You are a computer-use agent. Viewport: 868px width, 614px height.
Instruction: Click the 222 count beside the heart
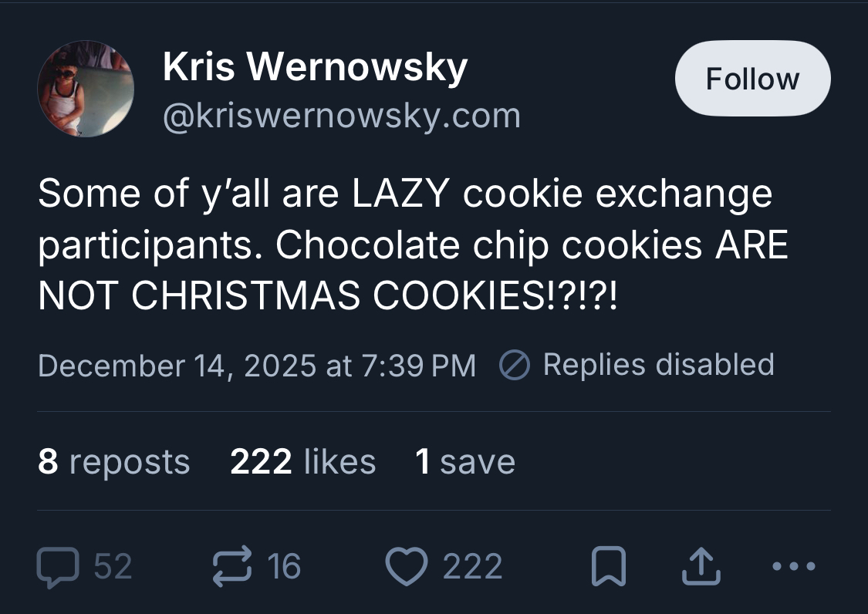pyautogui.click(x=472, y=567)
